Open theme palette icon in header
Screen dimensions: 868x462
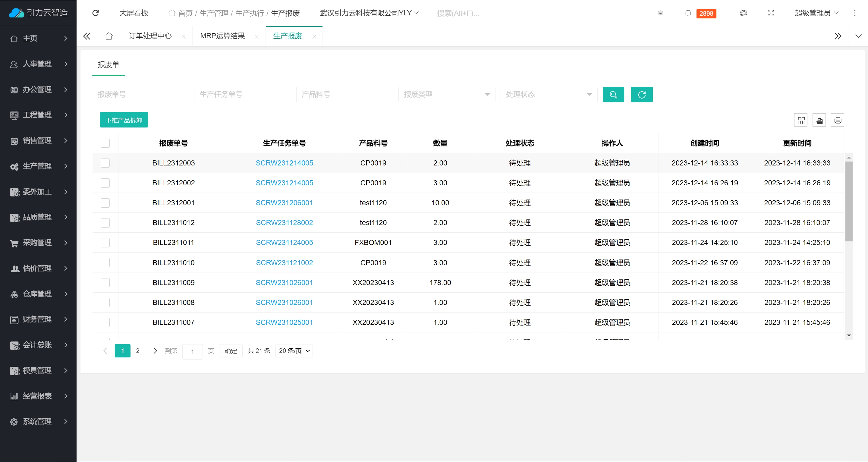tap(743, 13)
